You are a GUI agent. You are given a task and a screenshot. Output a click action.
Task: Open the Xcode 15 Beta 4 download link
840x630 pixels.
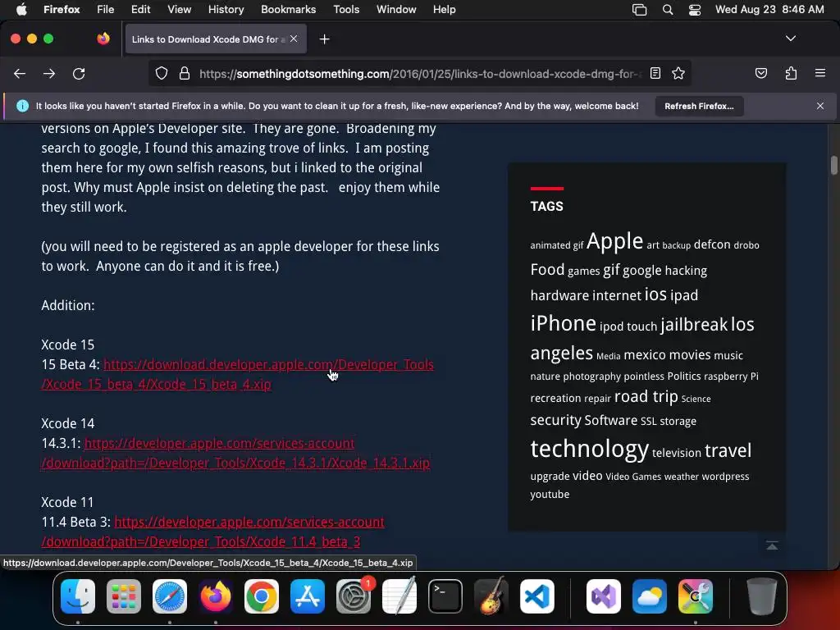click(237, 374)
